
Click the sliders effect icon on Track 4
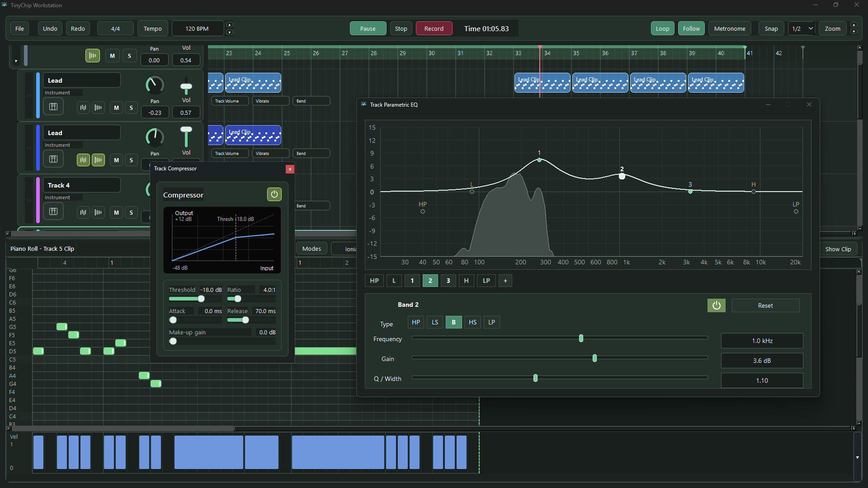83,212
